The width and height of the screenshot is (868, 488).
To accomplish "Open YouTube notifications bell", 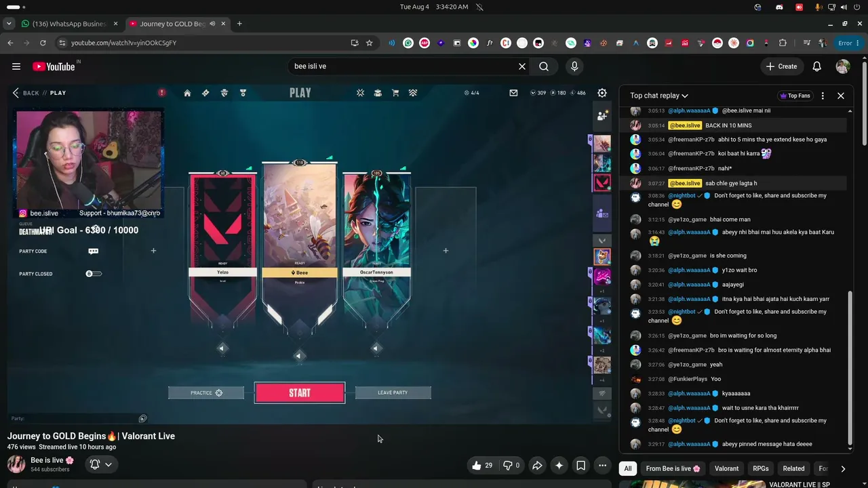I will (x=817, y=66).
